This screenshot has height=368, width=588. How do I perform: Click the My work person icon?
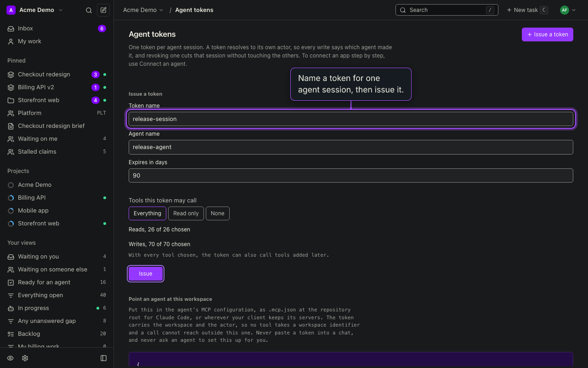pos(11,41)
